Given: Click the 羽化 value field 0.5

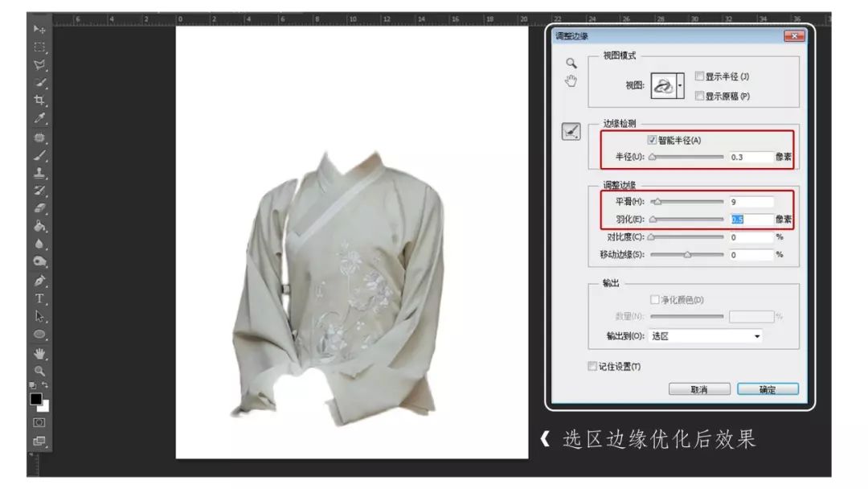Looking at the screenshot, I should click(751, 220).
